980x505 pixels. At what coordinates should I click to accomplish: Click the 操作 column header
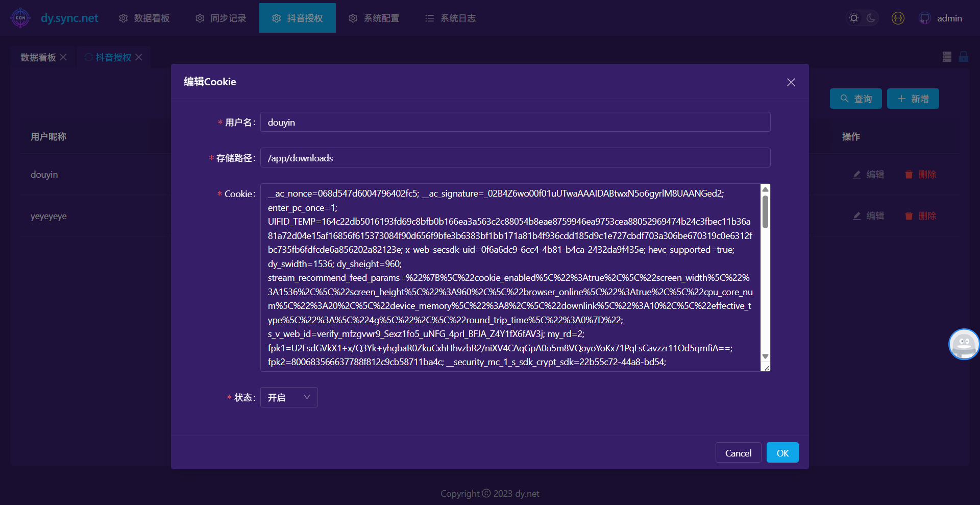(851, 137)
